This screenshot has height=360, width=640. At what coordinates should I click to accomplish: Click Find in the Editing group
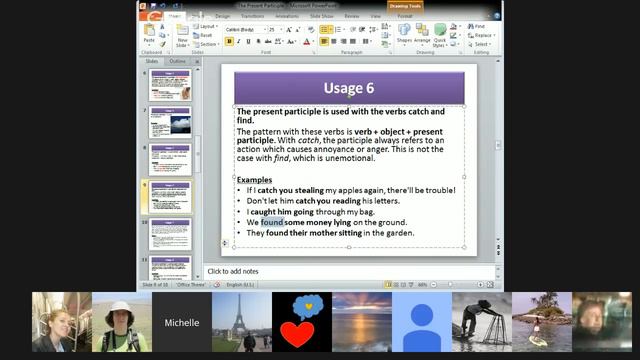pyautogui.click(x=476, y=26)
